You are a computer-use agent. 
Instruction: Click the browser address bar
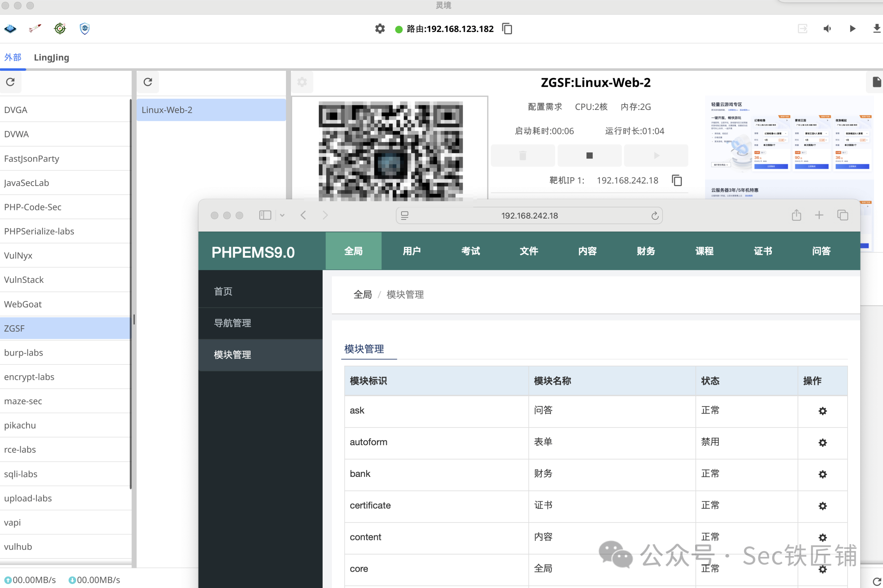[x=529, y=215]
